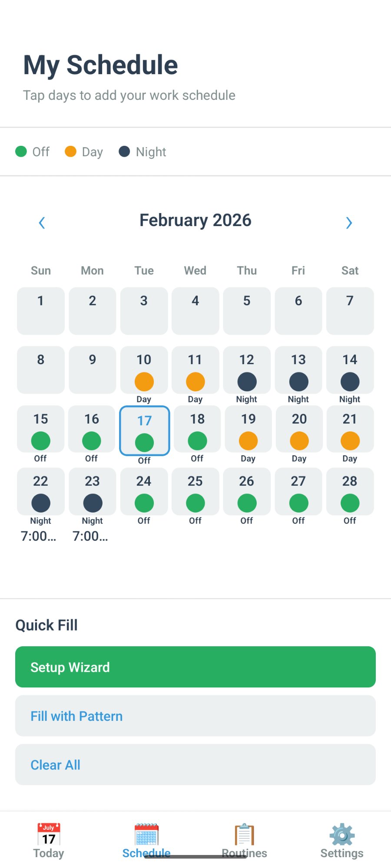The width and height of the screenshot is (391, 868).
Task: Toggle shift for February 1
Action: (41, 311)
